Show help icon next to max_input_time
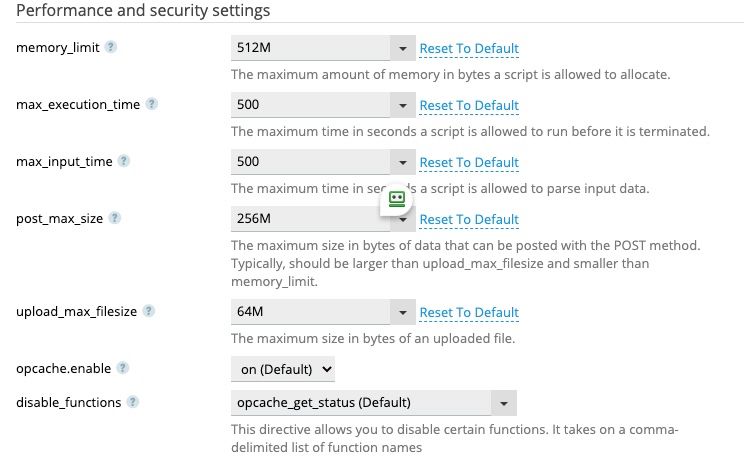 coord(124,161)
